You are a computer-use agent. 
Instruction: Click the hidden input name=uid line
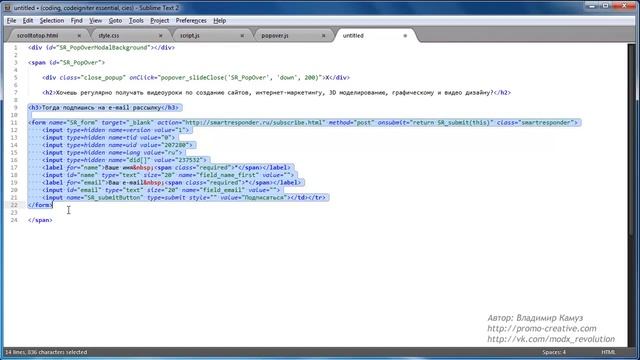pos(117,145)
